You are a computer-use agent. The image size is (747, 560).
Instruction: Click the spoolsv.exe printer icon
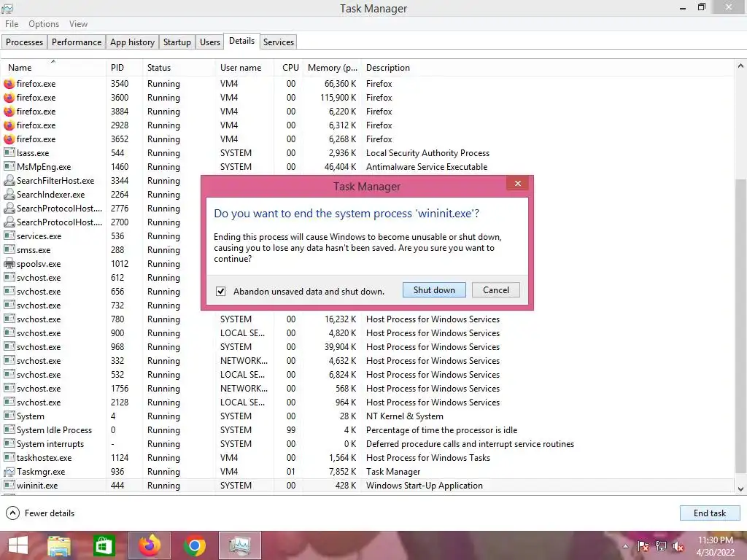coord(9,264)
